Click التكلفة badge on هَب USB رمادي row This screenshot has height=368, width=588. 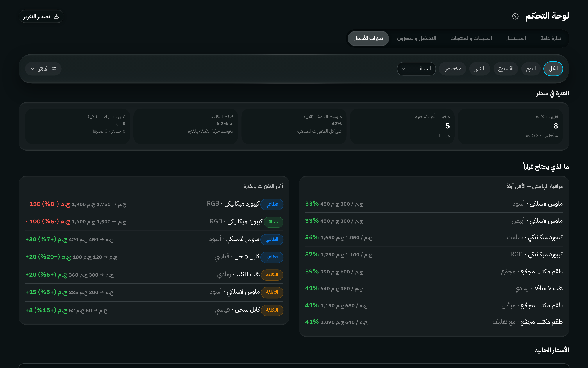click(x=272, y=275)
